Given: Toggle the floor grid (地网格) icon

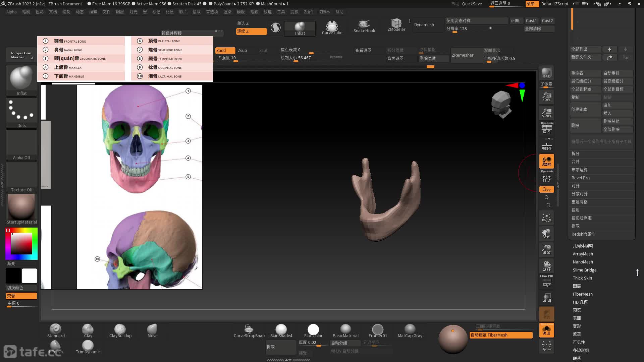Looking at the screenshot, I should [x=546, y=145].
